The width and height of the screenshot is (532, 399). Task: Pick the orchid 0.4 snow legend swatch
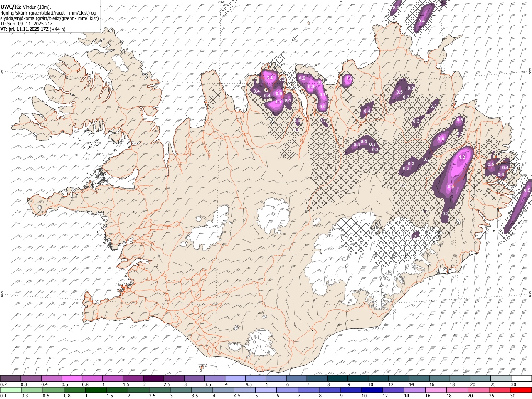(51, 378)
